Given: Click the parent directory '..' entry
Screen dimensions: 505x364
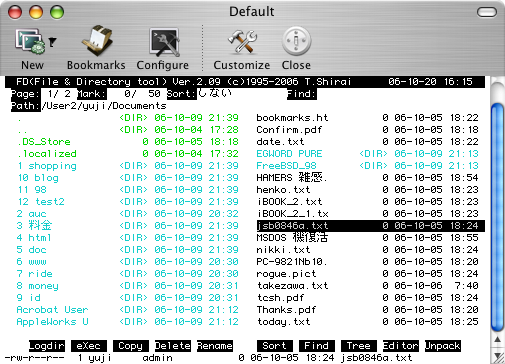Looking at the screenshot, I should [x=128, y=130].
